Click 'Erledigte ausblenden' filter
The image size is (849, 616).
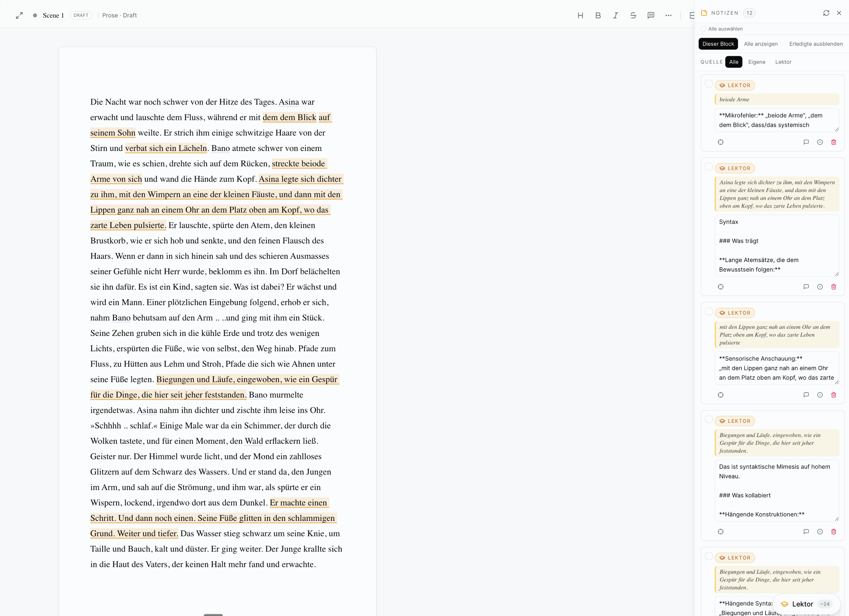pos(816,44)
